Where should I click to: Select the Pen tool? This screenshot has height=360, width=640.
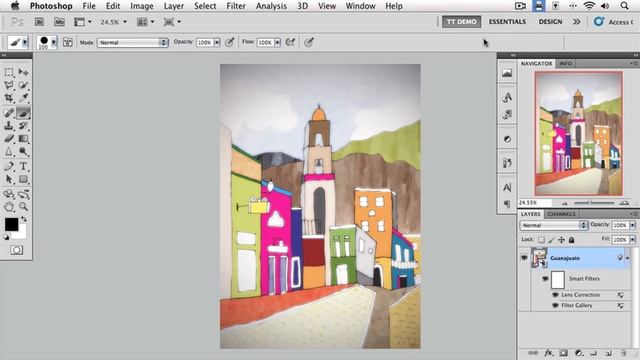pos(9,166)
